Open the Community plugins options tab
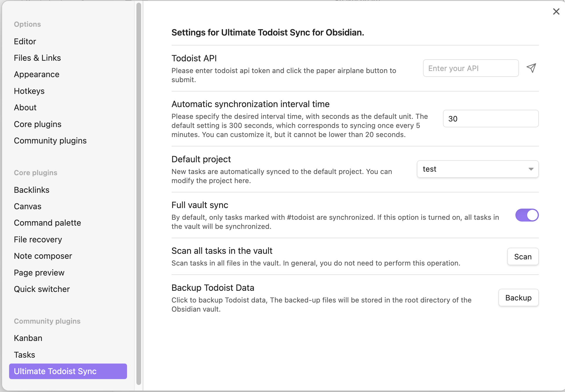The image size is (565, 392). point(50,141)
